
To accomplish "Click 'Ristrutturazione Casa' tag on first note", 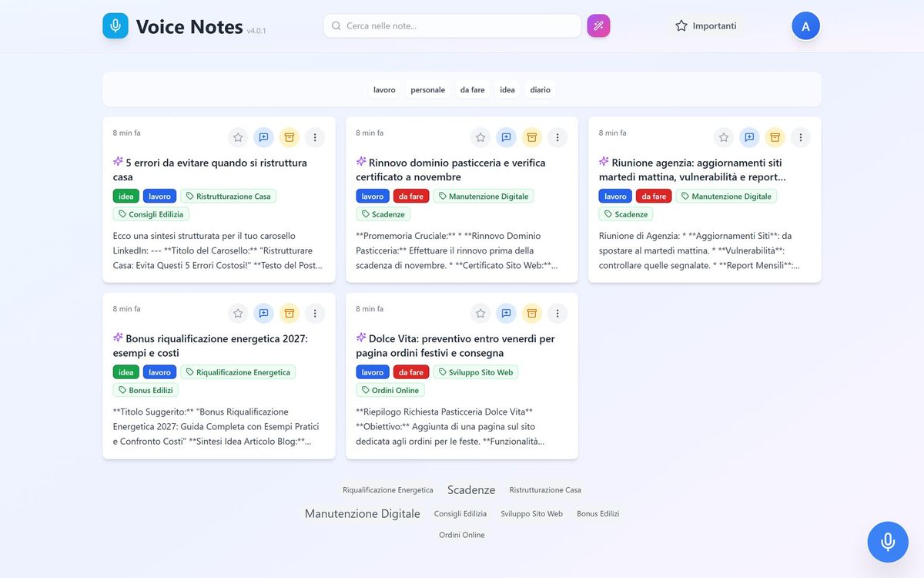I will point(228,197).
